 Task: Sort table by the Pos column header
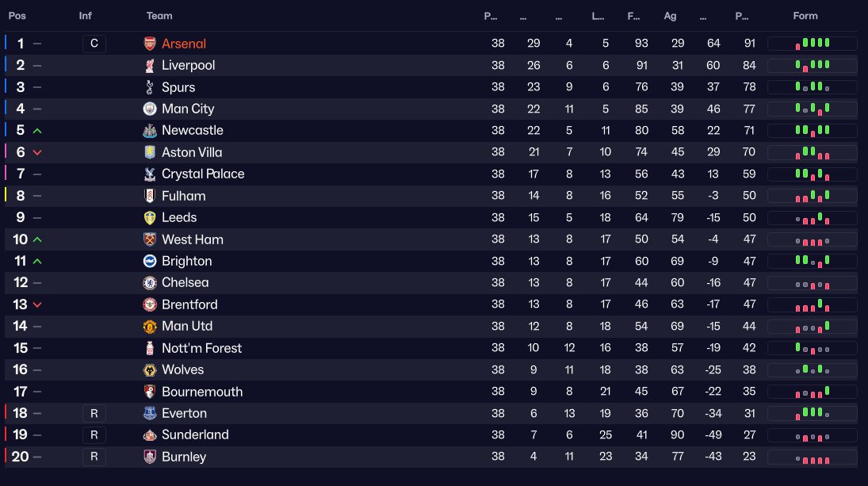click(x=17, y=16)
